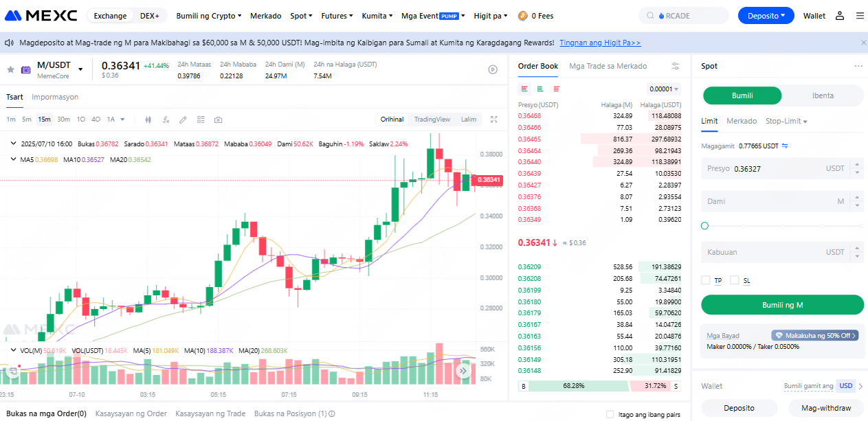Open the M/USDT pair selector dropdown
Viewport: 868px width, 421px height.
(x=80, y=69)
